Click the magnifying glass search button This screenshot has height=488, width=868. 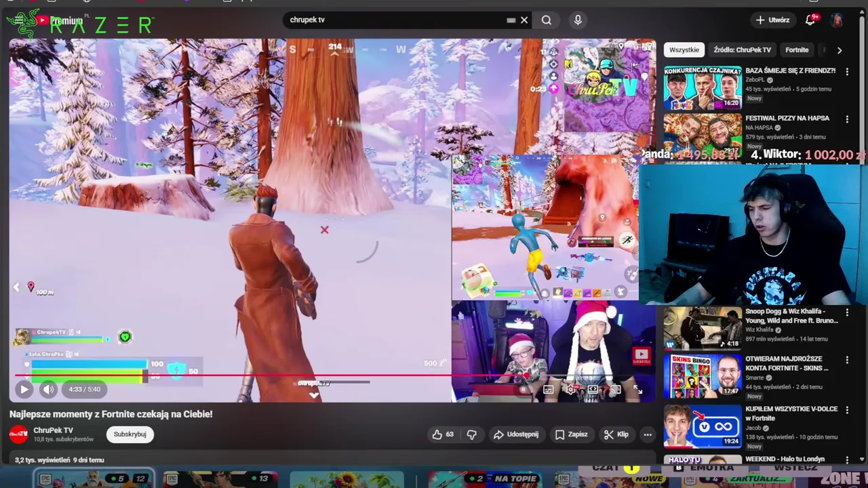pyautogui.click(x=547, y=20)
